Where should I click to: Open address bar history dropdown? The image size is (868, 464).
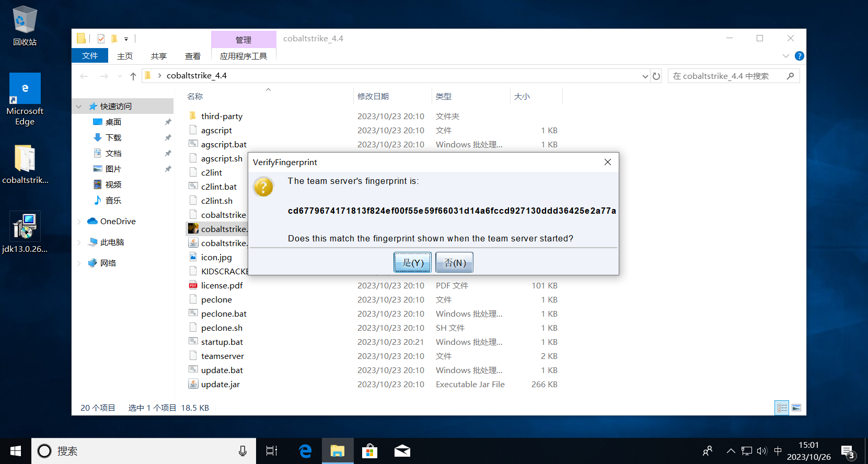coord(645,76)
